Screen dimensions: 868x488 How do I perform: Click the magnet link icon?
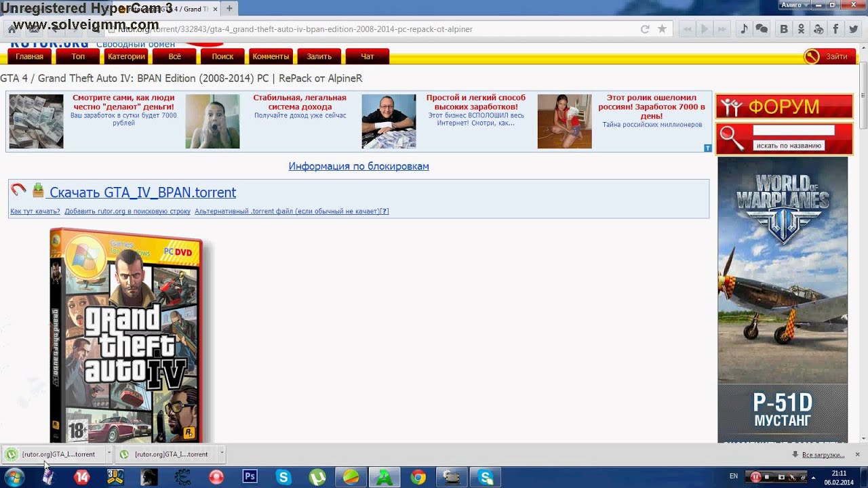[x=18, y=190]
